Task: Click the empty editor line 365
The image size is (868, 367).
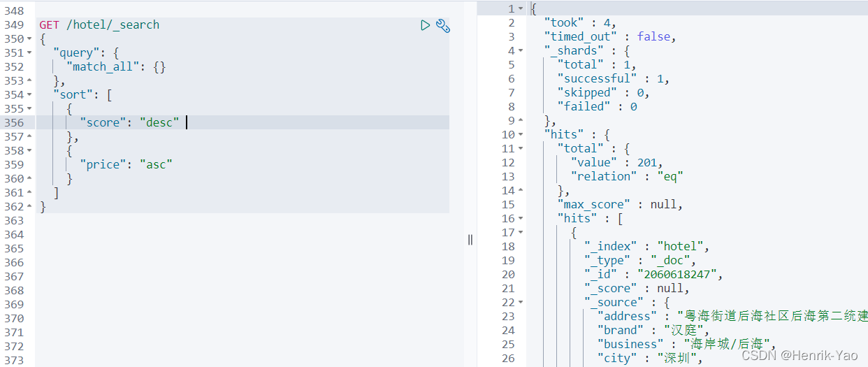Action: [x=242, y=248]
